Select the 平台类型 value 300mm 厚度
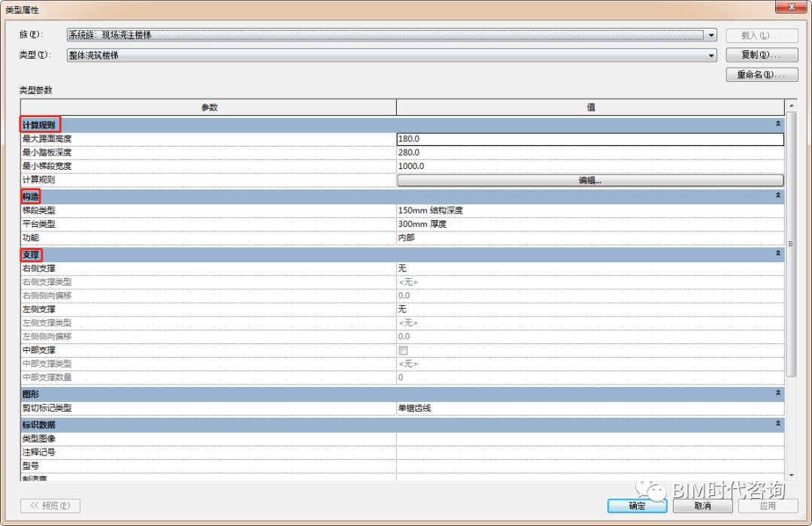Viewport: 812px width, 526px height. pyautogui.click(x=590, y=224)
